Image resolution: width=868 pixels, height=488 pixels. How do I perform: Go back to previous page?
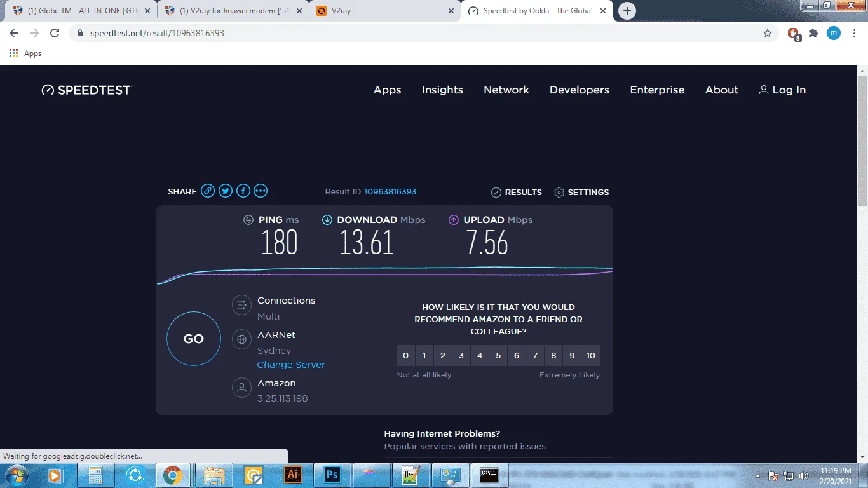tap(14, 33)
